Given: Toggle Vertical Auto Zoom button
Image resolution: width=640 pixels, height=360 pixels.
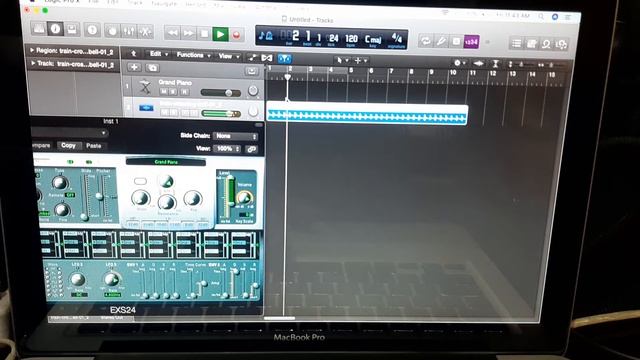Looking at the screenshot, I should pos(496,64).
